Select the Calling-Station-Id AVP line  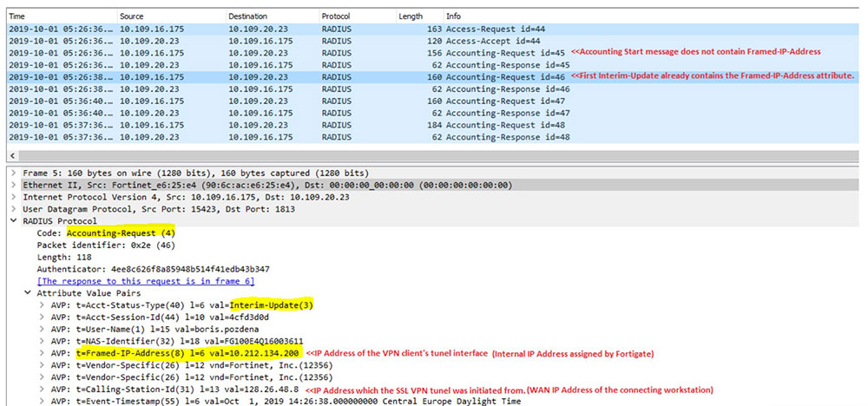pos(175,390)
